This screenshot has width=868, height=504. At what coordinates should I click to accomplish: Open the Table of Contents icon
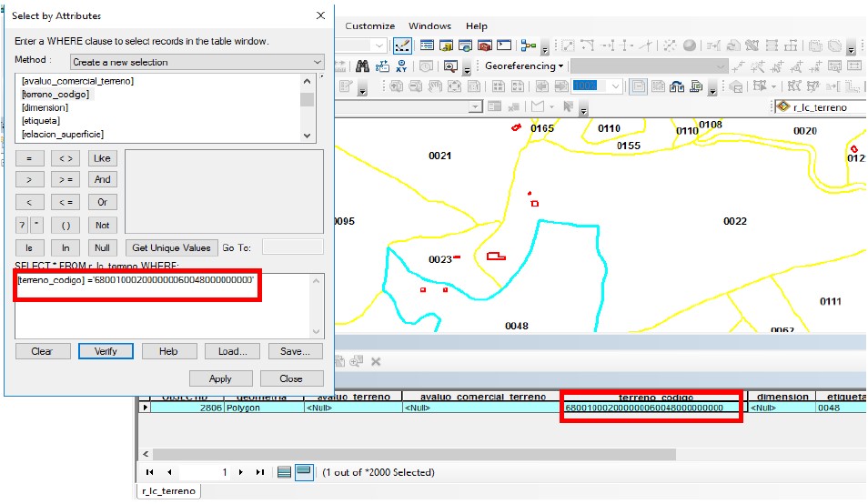(x=426, y=45)
